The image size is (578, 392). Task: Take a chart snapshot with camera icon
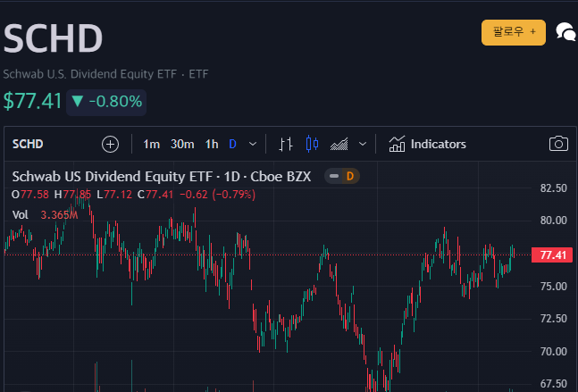point(558,144)
